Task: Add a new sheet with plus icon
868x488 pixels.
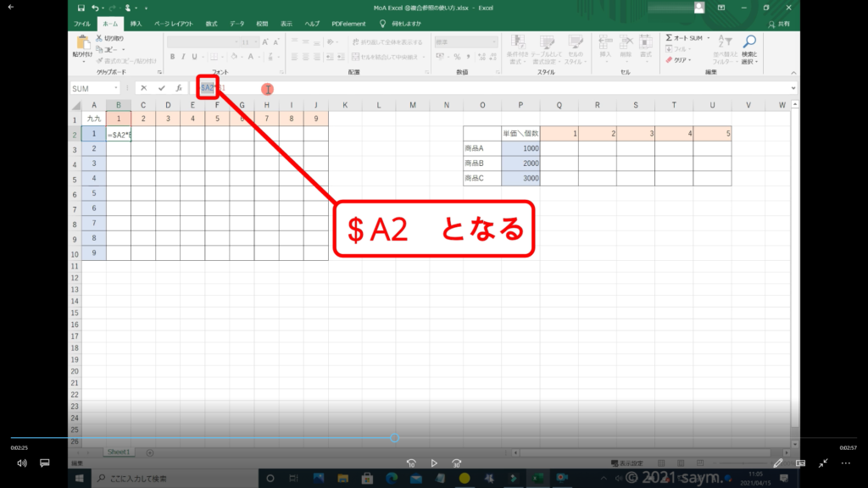Action: [x=150, y=452]
